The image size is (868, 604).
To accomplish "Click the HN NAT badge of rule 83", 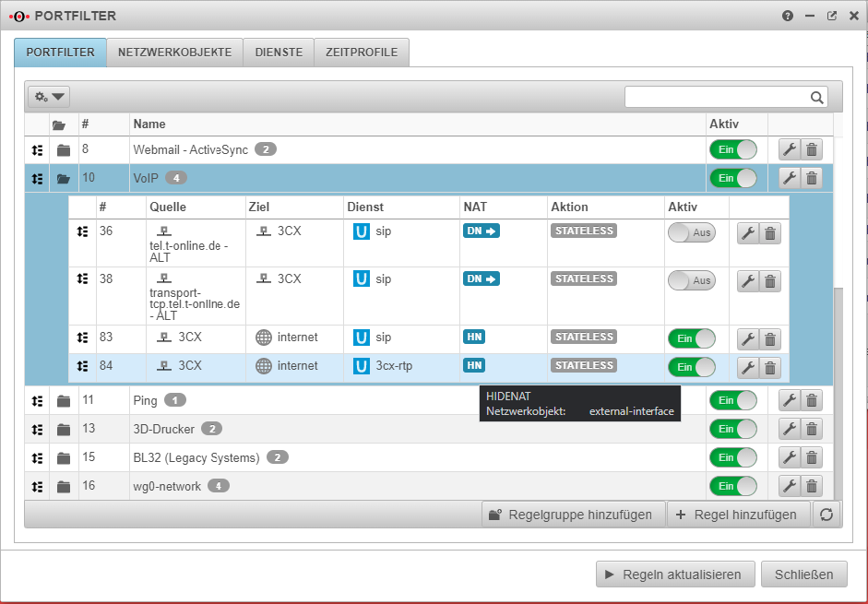I will coord(474,338).
